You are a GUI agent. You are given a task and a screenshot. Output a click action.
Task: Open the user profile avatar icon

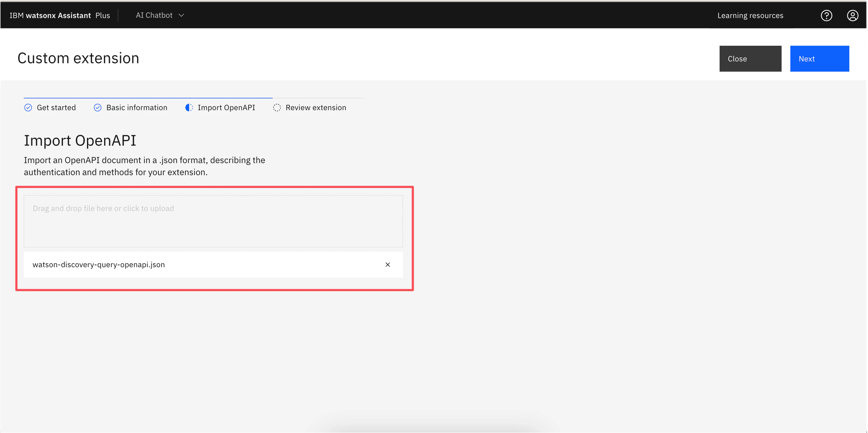point(853,15)
